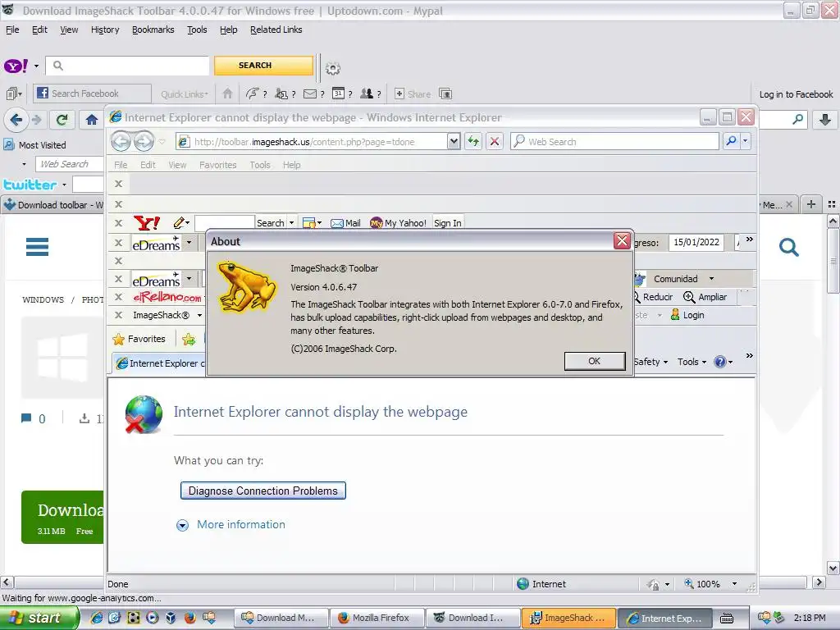Click Login on ImageShack toolbar
The width and height of the screenshot is (840, 630).
(687, 315)
